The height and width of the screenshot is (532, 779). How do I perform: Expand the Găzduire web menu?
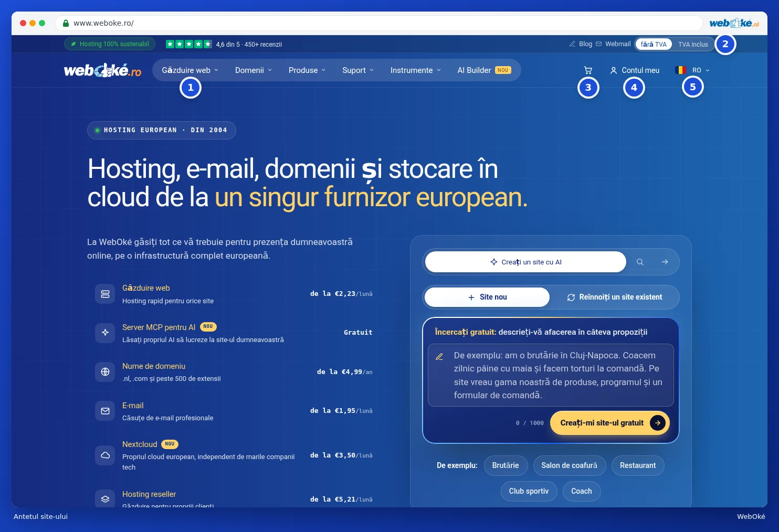[x=190, y=70]
